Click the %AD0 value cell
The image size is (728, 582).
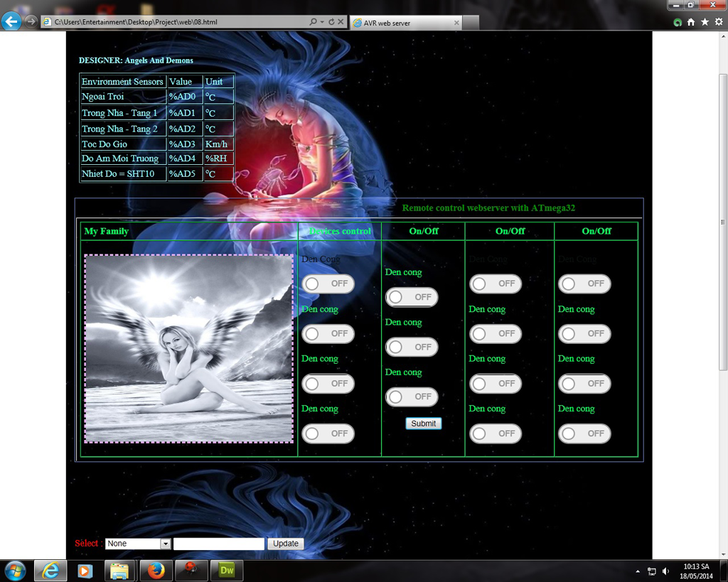point(185,97)
